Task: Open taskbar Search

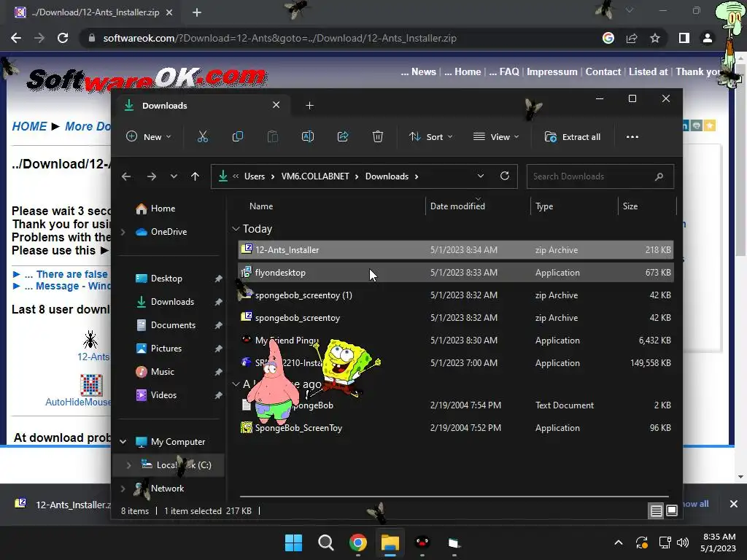Action: pyautogui.click(x=326, y=542)
